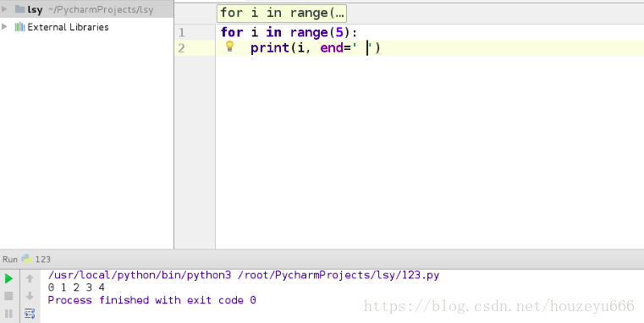
Task: Toggle soft-wrap icon in Run panel
Action: [30, 314]
